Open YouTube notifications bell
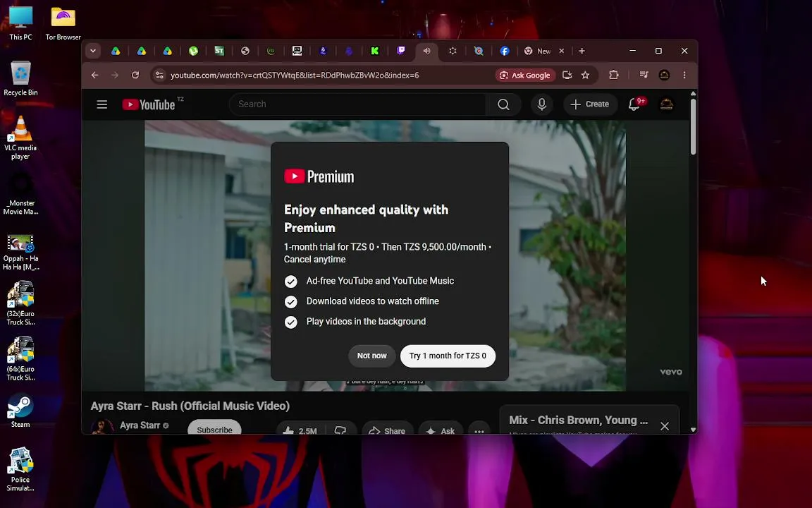 634,104
